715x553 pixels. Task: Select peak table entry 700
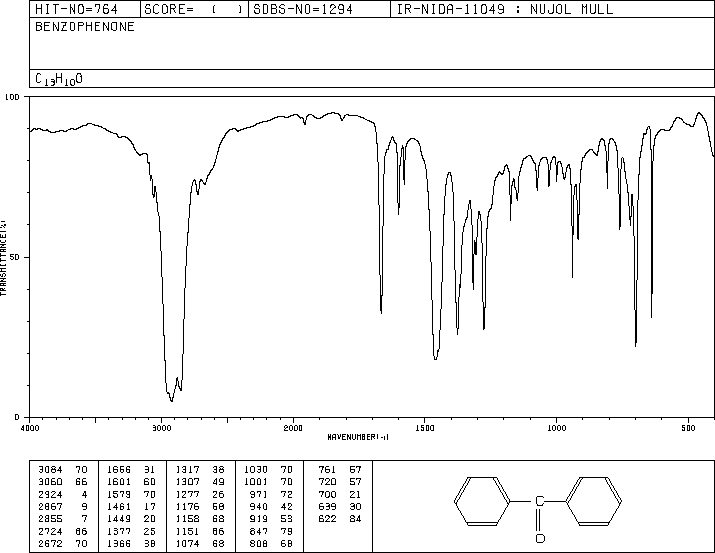click(327, 494)
